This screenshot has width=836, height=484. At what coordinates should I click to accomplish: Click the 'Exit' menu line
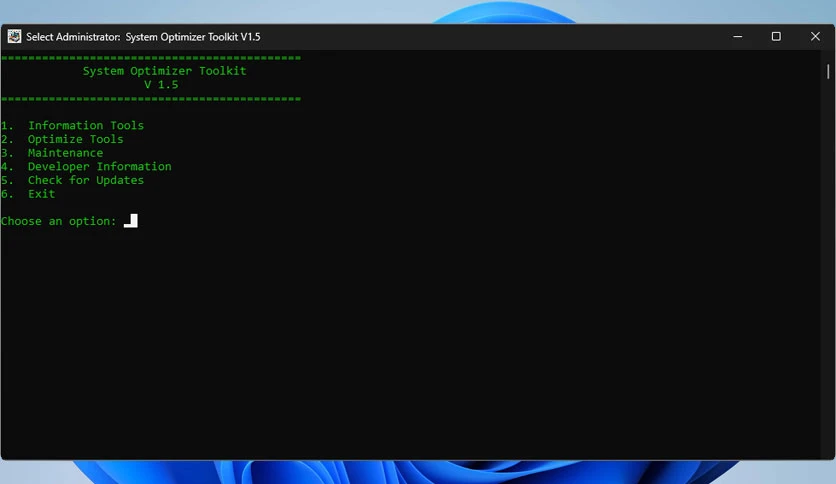[x=28, y=194]
